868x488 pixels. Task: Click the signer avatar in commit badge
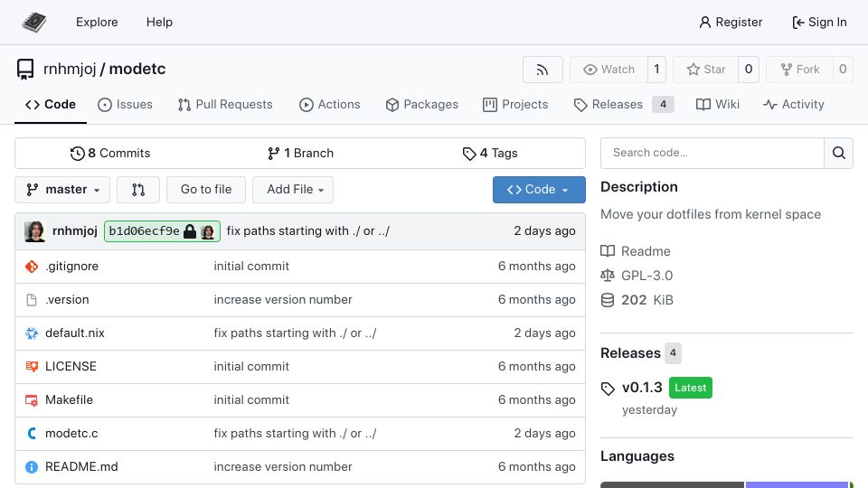coord(208,231)
